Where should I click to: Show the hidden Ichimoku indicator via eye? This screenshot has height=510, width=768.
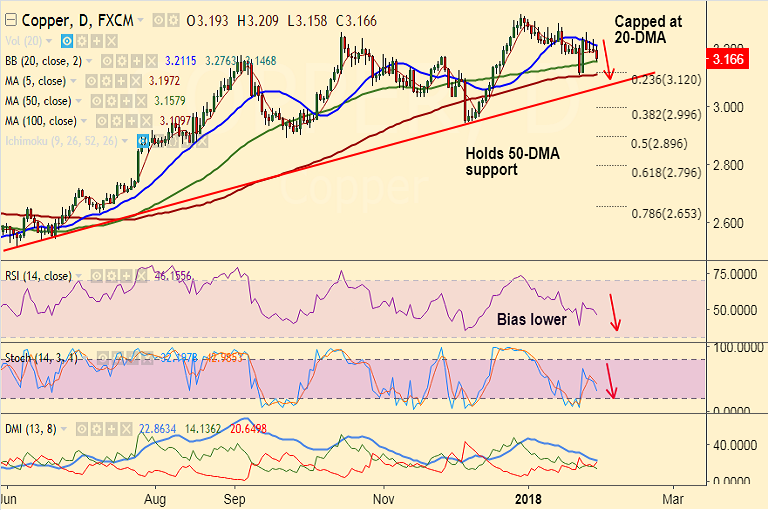coord(143,141)
